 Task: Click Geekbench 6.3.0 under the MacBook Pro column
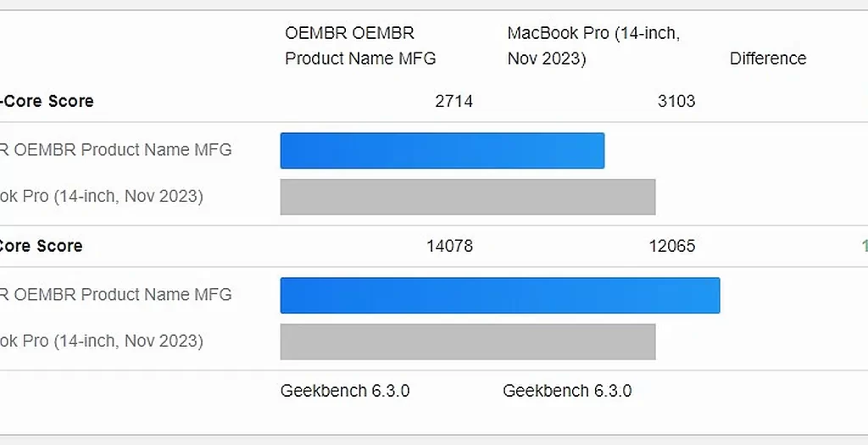click(x=567, y=391)
